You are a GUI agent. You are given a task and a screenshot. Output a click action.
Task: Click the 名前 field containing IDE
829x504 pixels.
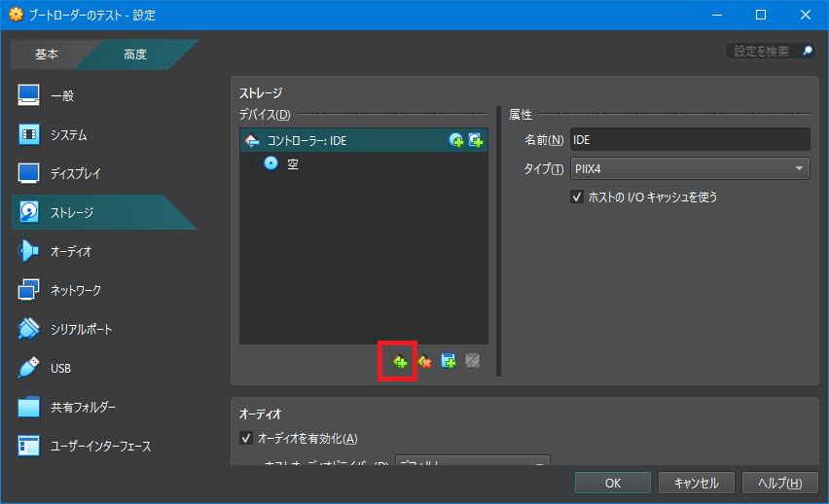pyautogui.click(x=690, y=139)
